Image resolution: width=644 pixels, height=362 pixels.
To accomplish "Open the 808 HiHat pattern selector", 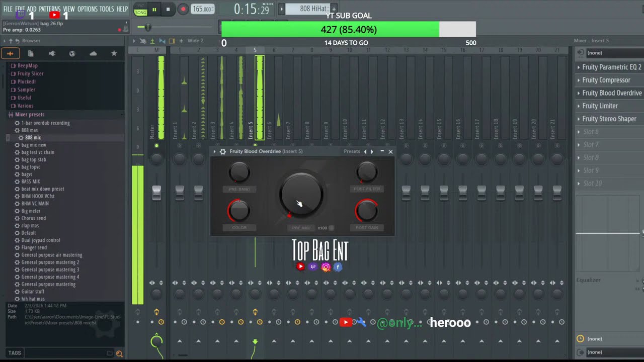I will click(x=308, y=9).
